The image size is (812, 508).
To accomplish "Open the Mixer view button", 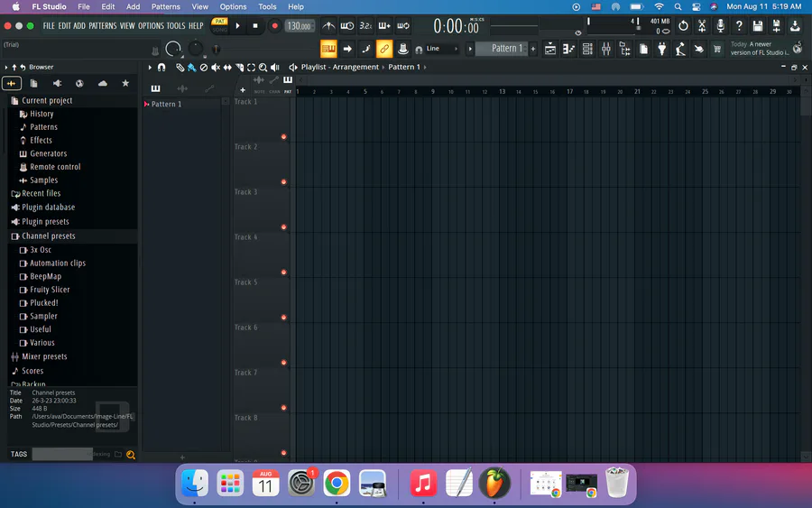I will coord(606,49).
